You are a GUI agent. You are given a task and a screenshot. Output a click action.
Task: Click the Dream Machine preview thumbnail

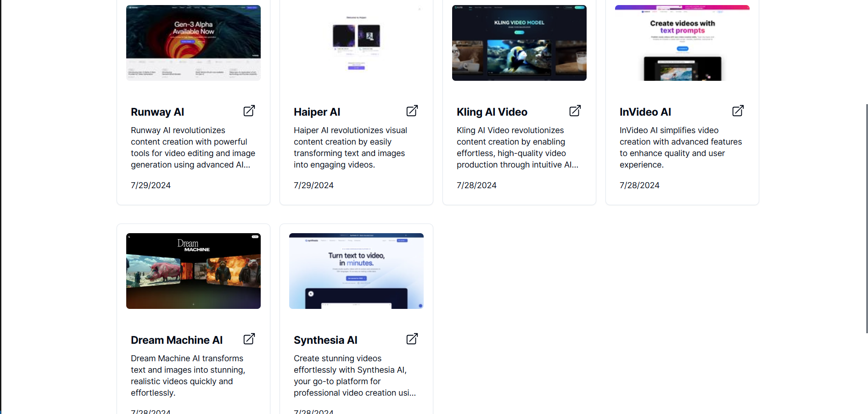pos(193,271)
